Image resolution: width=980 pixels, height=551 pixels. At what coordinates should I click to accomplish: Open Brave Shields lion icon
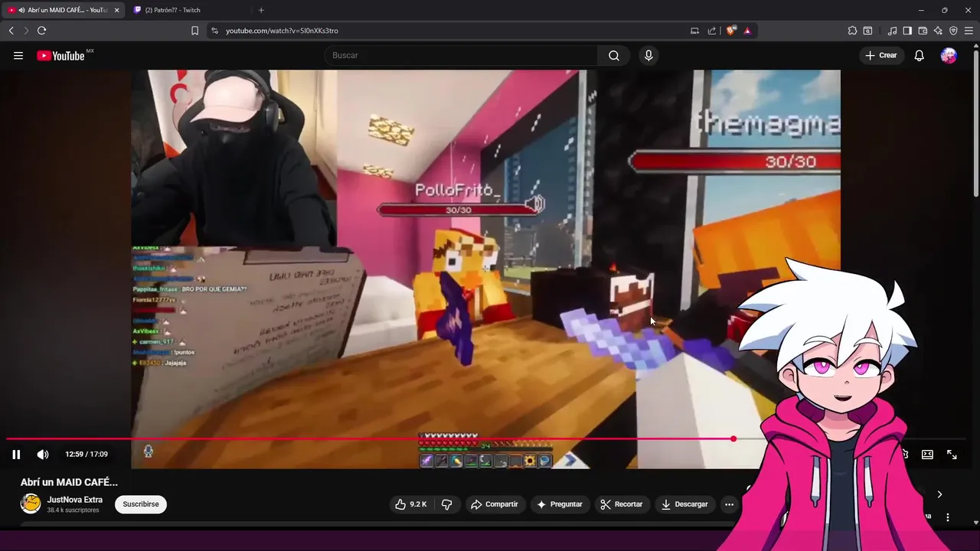pyautogui.click(x=731, y=31)
